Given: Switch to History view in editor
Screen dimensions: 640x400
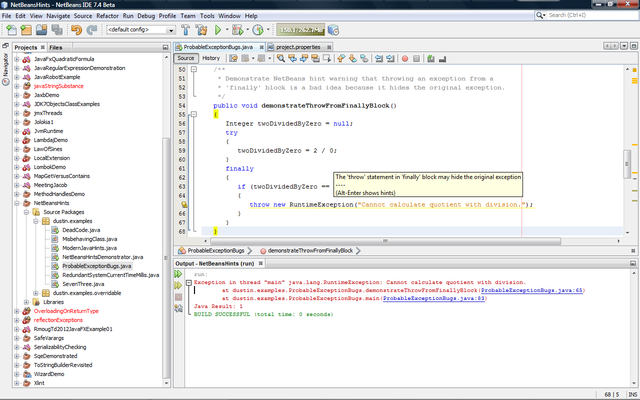Looking at the screenshot, I should click(211, 58).
